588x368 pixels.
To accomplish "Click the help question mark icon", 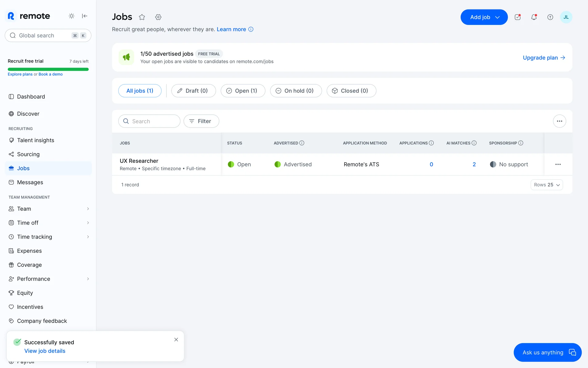I will pyautogui.click(x=550, y=17).
